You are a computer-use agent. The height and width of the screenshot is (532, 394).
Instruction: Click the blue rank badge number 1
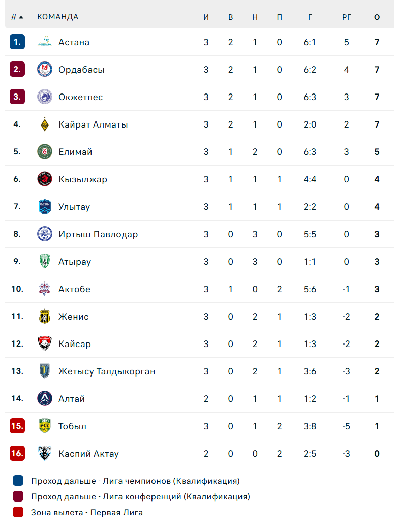click(x=17, y=42)
